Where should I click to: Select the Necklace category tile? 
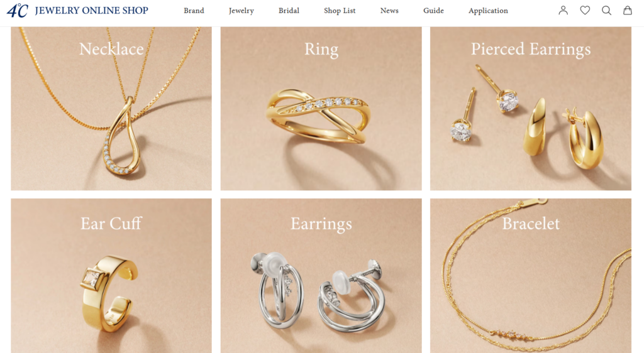(111, 109)
